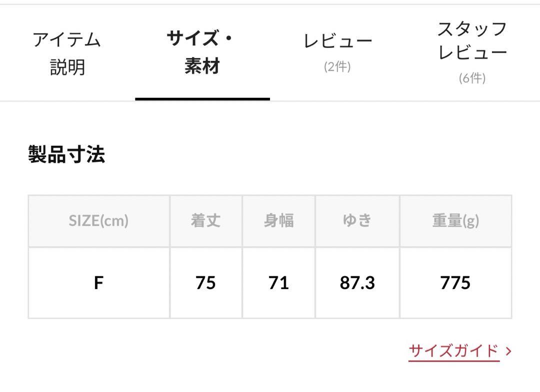
Task: Click the chevron next to サイズガイド
Action: pyautogui.click(x=508, y=351)
